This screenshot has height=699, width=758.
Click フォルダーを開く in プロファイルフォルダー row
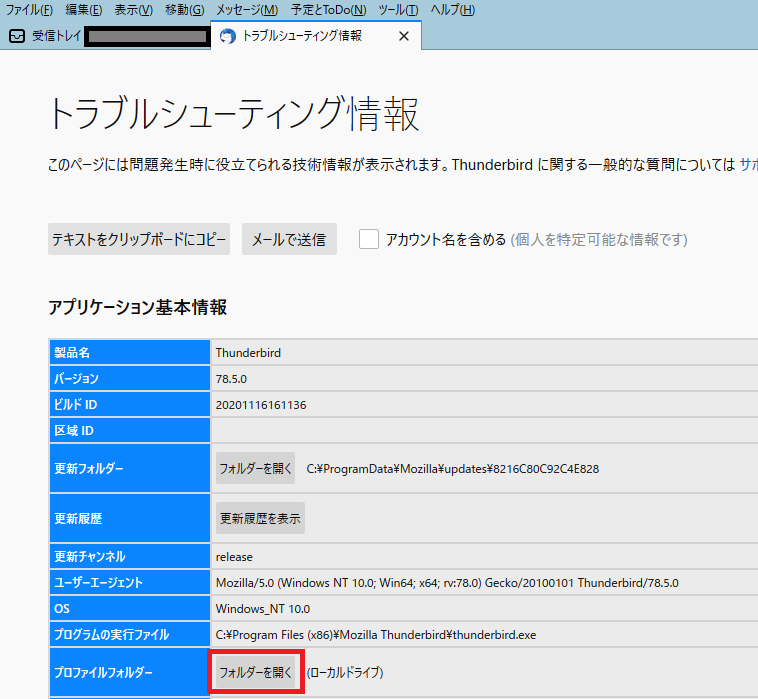pyautogui.click(x=255, y=672)
